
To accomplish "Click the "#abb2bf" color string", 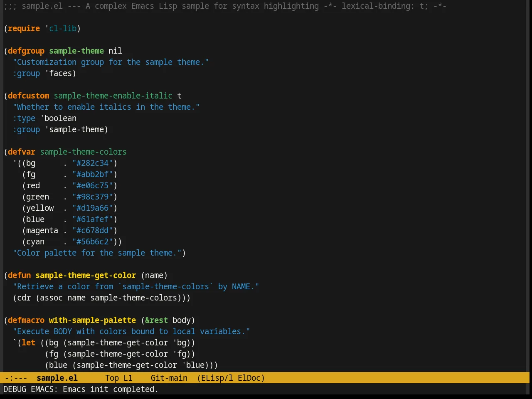I will (92, 174).
